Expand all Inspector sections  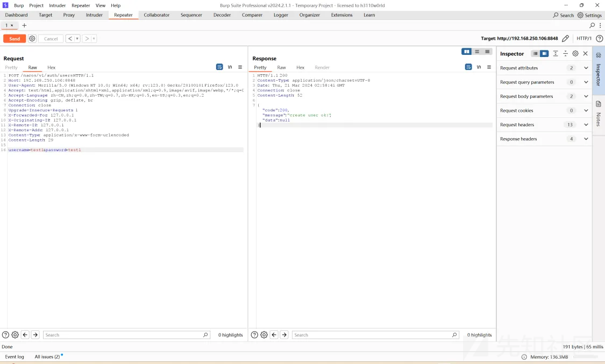(555, 54)
